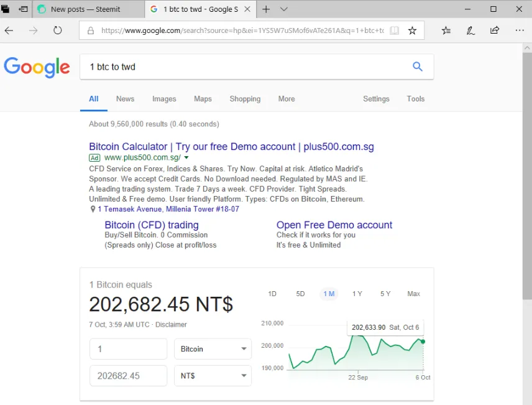
Task: Open tabs you've set aside icon
Action: pos(6,9)
